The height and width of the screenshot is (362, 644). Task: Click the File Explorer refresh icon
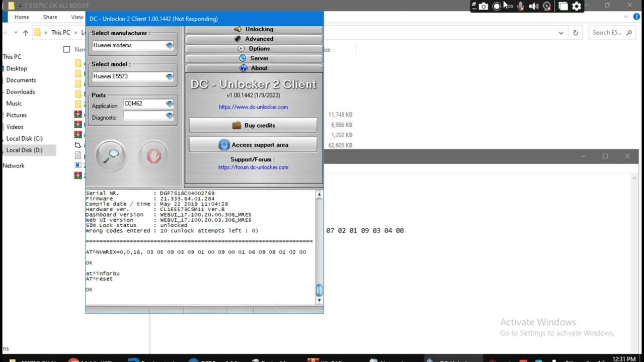[x=576, y=33]
